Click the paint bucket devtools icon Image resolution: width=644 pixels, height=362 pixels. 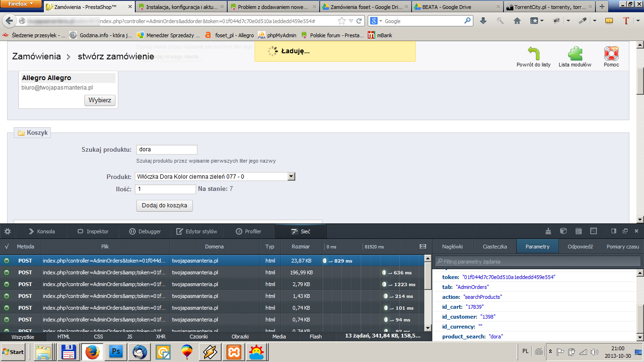(x=548, y=231)
